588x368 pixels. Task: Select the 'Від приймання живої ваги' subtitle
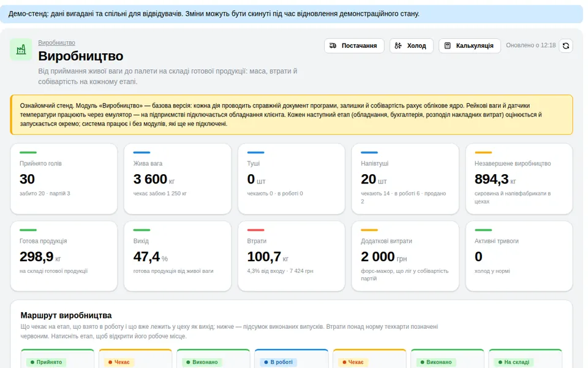pos(168,76)
